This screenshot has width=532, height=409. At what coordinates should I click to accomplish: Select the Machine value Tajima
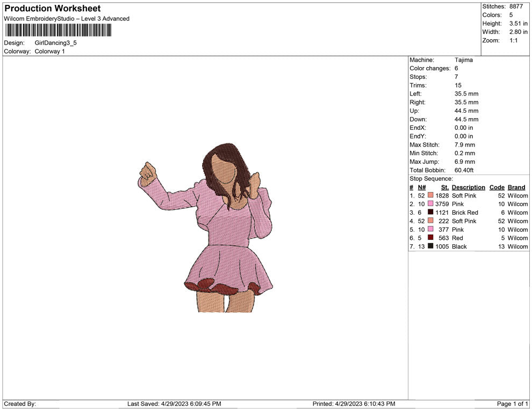coord(463,60)
